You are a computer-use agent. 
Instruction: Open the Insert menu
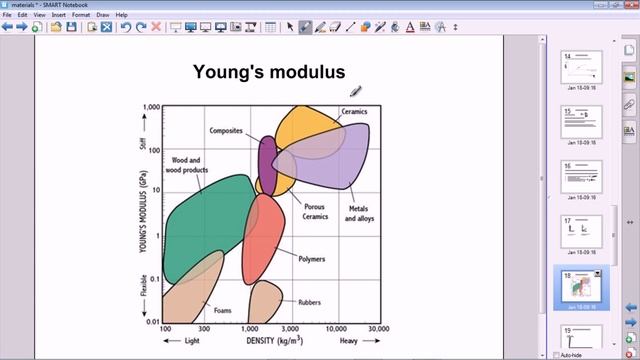(58, 15)
